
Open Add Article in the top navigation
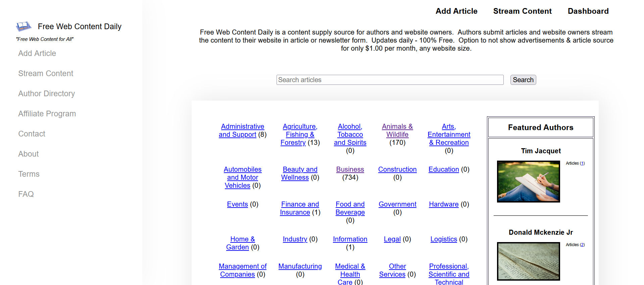coord(456,11)
